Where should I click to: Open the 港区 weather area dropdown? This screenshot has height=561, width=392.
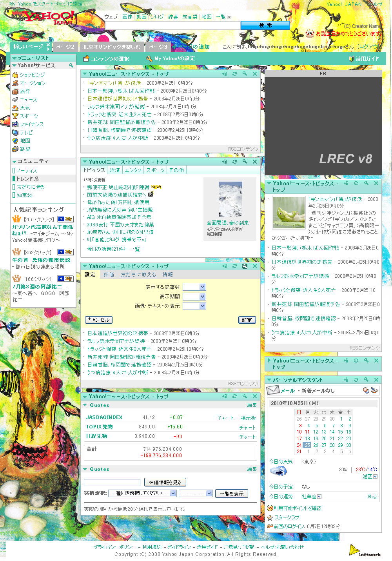pyautogui.click(x=375, y=477)
